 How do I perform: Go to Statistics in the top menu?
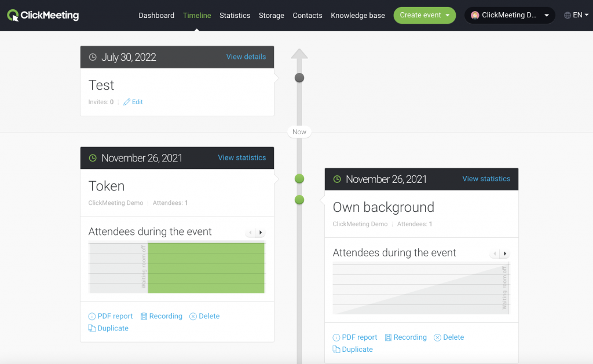click(x=235, y=16)
